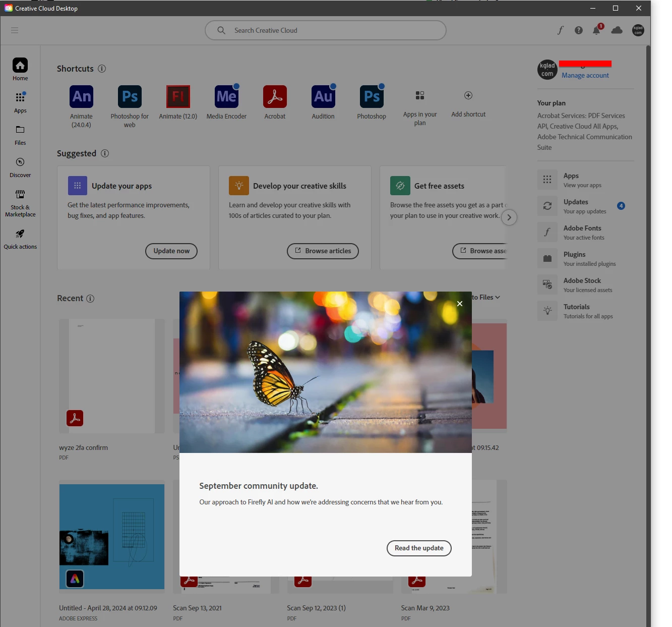Open the cloud sync status icon
Viewport: 672px width, 627px height.
(617, 30)
